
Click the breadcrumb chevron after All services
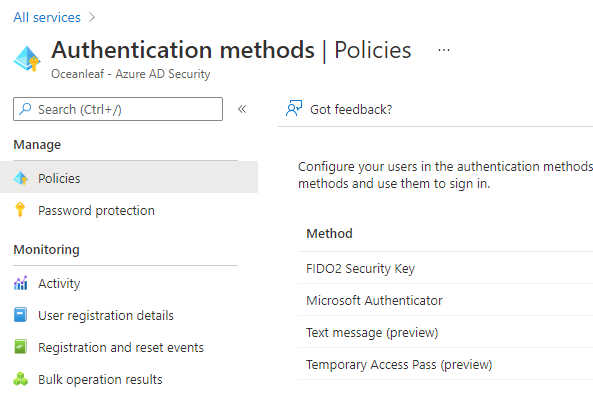click(x=92, y=17)
